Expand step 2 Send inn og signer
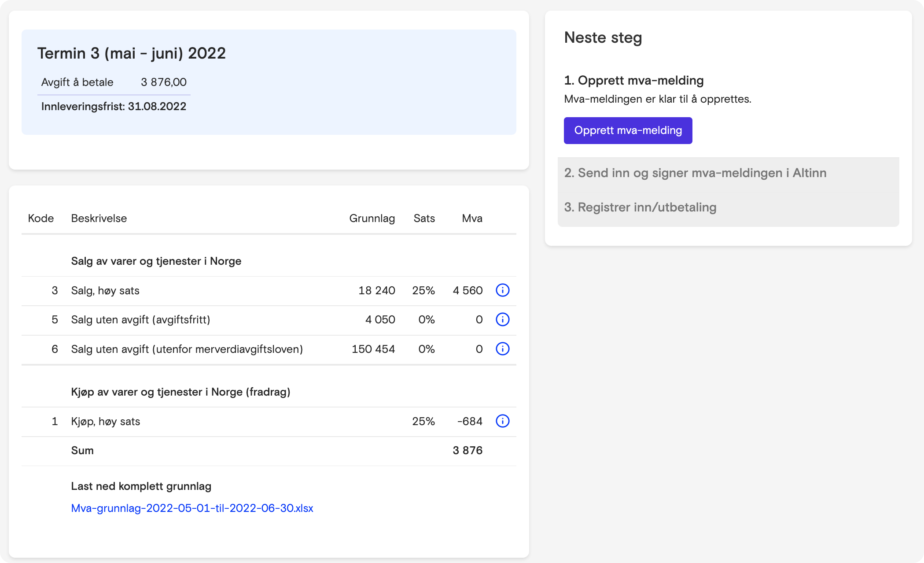Viewport: 924px width, 563px height. (695, 173)
